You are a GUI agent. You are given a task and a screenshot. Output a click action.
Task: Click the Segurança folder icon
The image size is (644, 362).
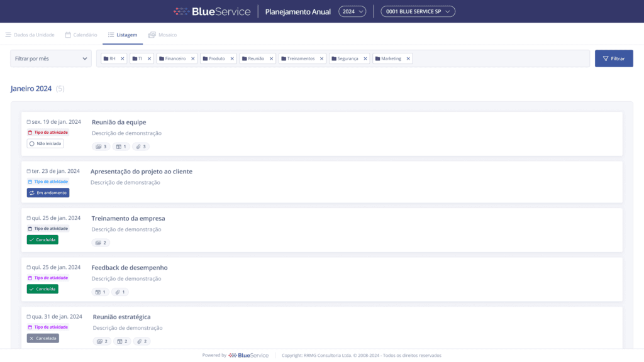point(334,58)
